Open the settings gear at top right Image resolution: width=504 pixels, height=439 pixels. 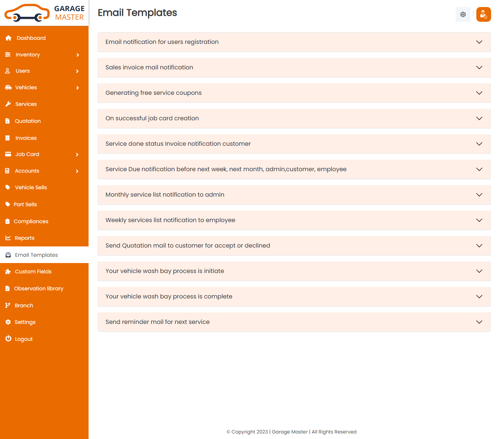463,14
